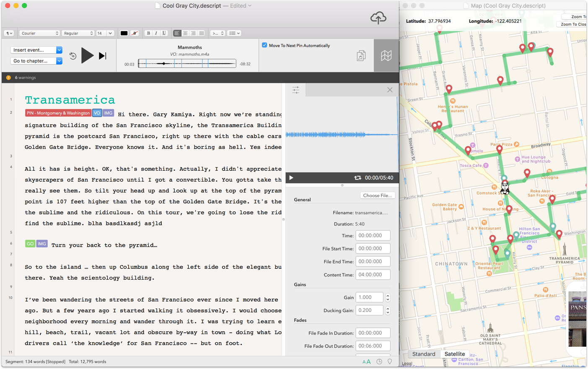Click the Gain stepper arrows
588x369 pixels.
tap(388, 297)
